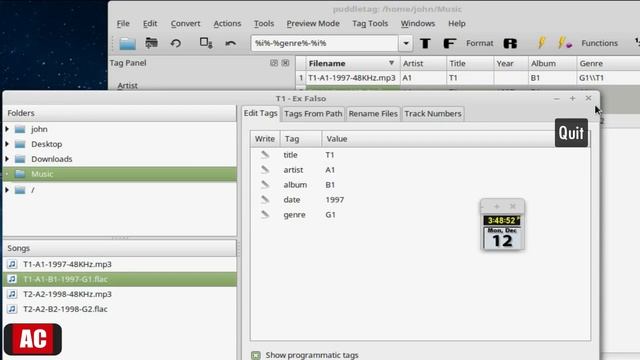Switch to the Track Numbers tab
This screenshot has width=640, height=360.
433,113
